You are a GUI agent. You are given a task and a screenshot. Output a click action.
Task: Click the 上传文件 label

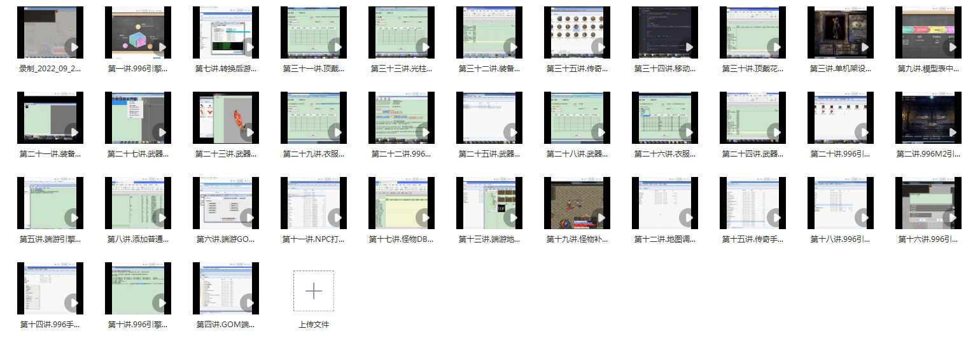pyautogui.click(x=314, y=325)
